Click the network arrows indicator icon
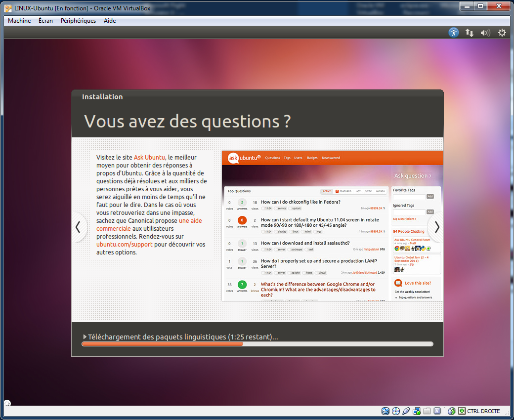Screen dimensions: 514x420 tap(470, 33)
